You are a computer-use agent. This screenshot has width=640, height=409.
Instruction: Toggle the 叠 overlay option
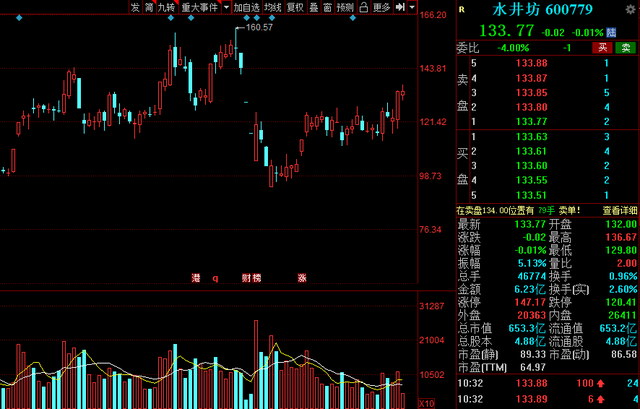[312, 7]
